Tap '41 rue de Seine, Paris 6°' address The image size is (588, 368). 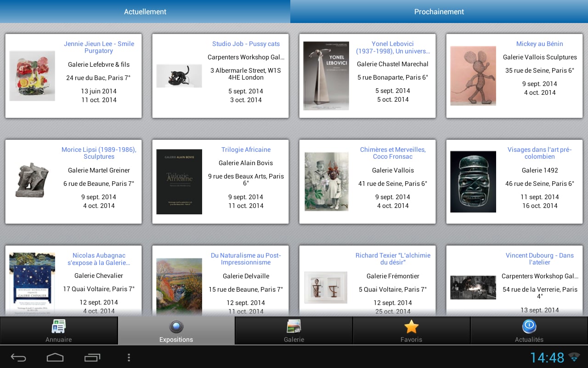click(x=393, y=184)
